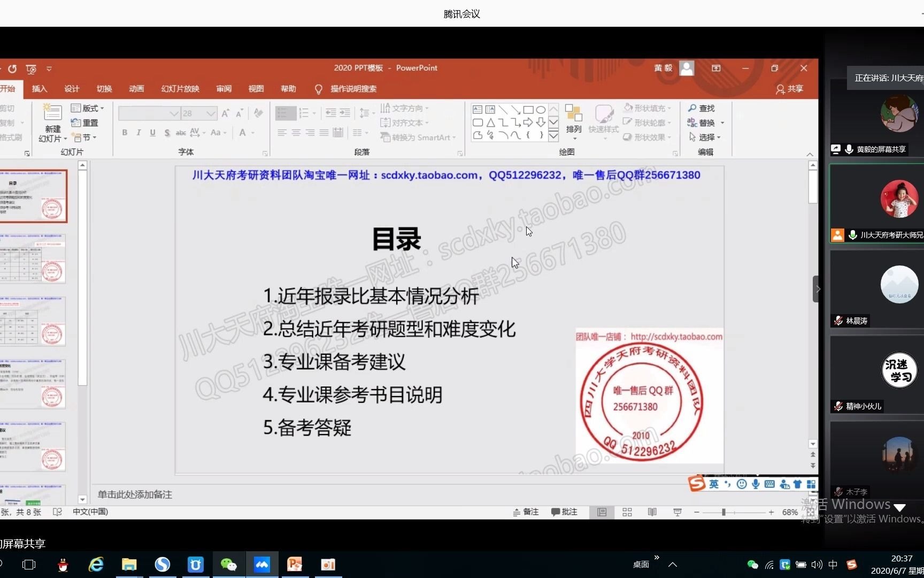Click the Replace (替换) button
Viewport: 924px width, 578px height.
[x=705, y=123]
